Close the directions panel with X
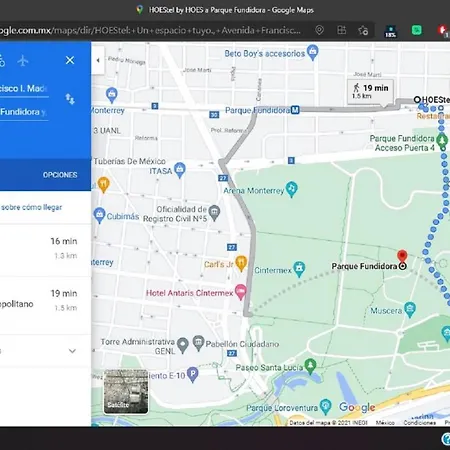450x450 pixels. [70, 60]
